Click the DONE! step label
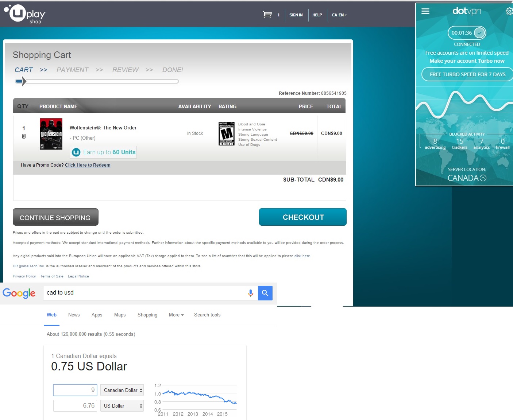 pyautogui.click(x=173, y=70)
